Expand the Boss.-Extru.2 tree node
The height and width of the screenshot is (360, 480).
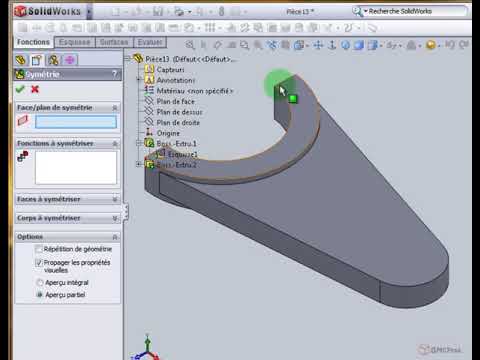(x=139, y=164)
